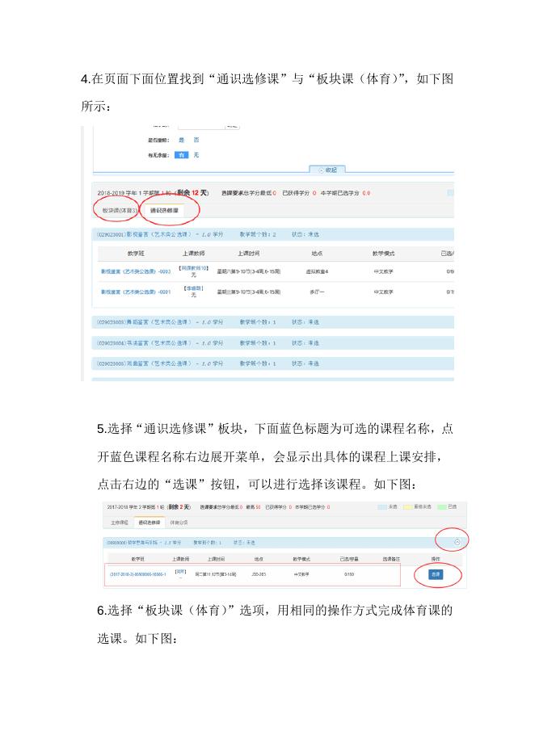535x756 pixels.
Task: Expand the 舞蹈鉴赏 course row
Action: (x=272, y=322)
